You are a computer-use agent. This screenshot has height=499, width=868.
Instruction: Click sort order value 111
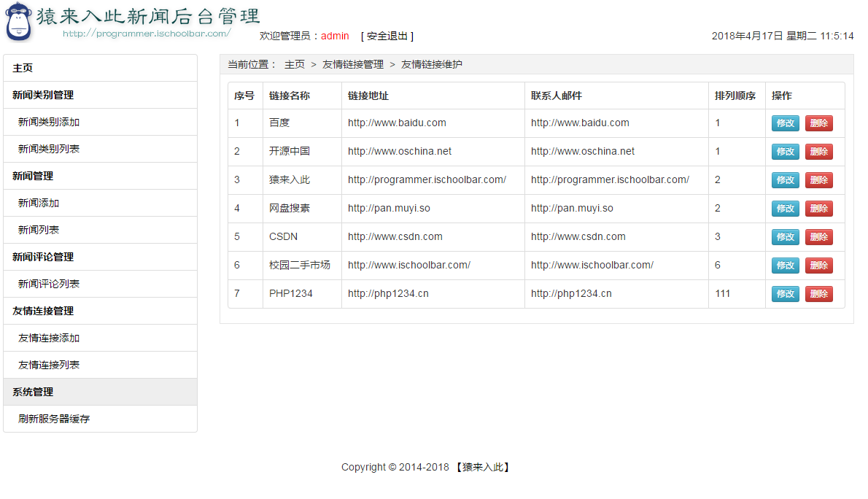pos(722,293)
